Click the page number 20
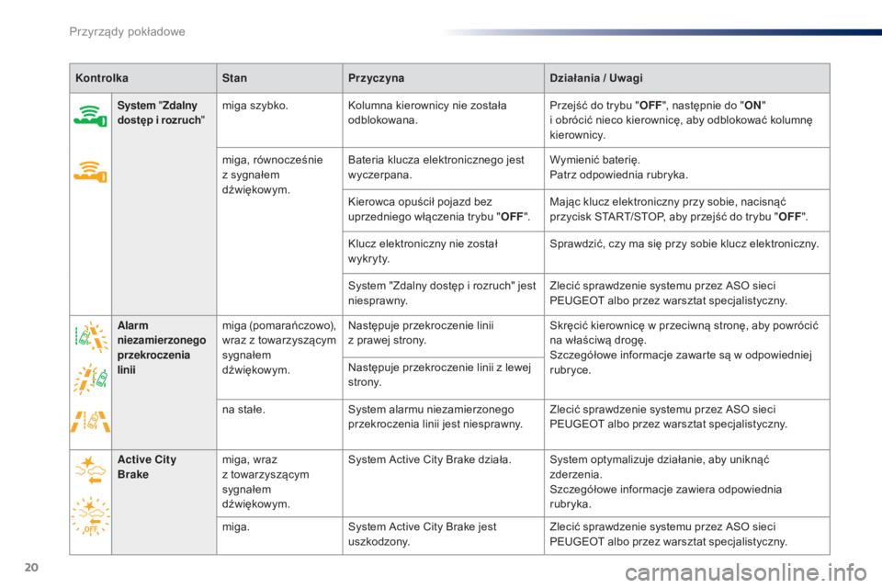 pos(31,567)
